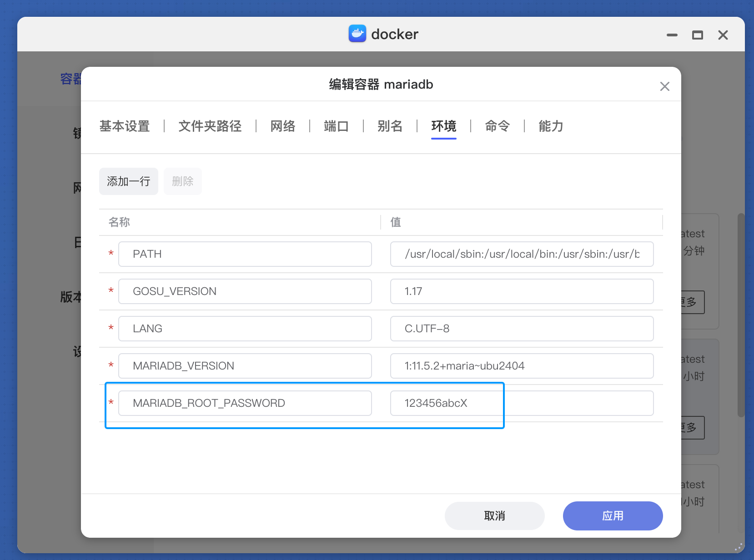Apply changes with the 应用 button
754x560 pixels.
click(613, 516)
